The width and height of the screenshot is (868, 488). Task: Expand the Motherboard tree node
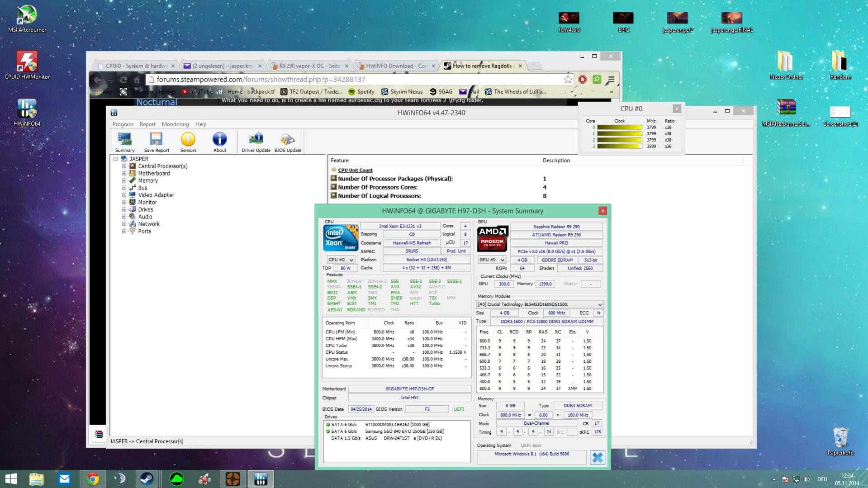point(124,174)
